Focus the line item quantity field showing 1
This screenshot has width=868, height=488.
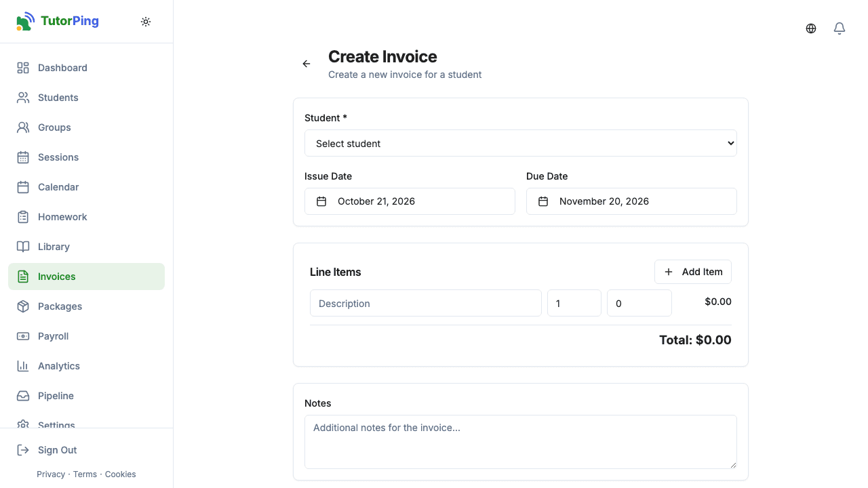[574, 303]
